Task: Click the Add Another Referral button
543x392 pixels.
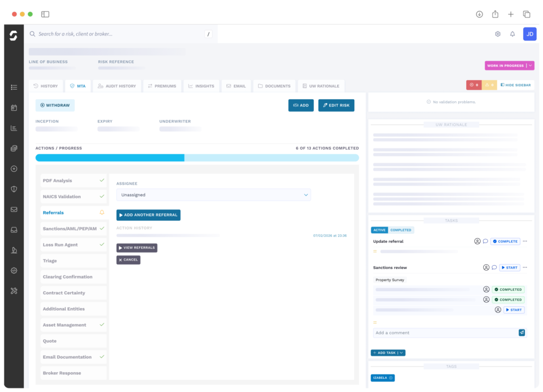Action: pos(148,215)
